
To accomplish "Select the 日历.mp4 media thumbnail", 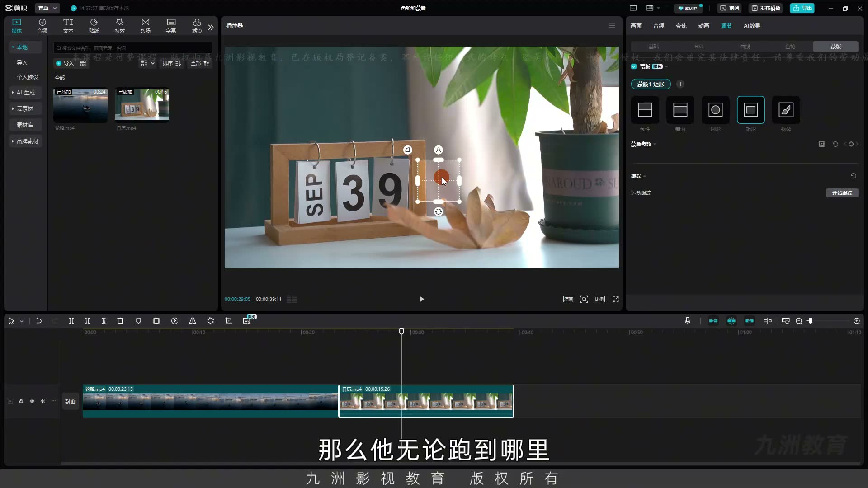I will [142, 105].
